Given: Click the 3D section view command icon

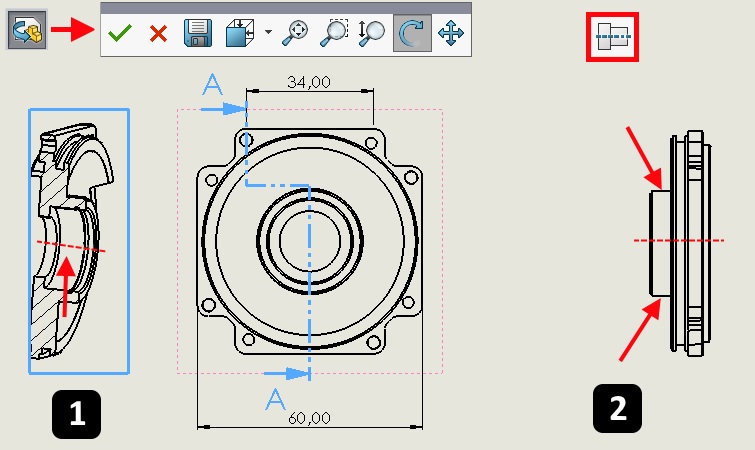Looking at the screenshot, I should pyautogui.click(x=27, y=30).
